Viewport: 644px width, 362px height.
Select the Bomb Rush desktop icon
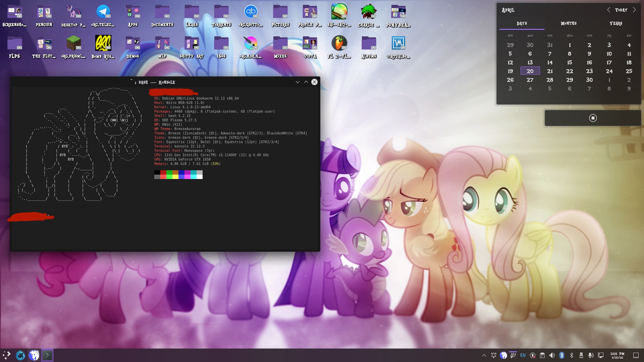click(x=103, y=43)
